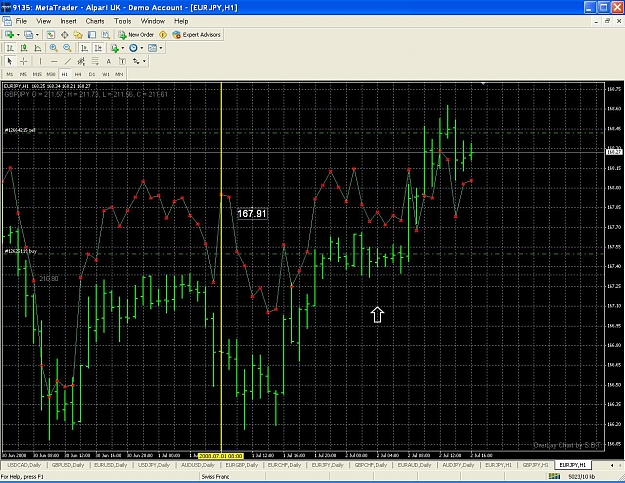Viewport: 625px width, 483px height.
Task: Expand the Periods dropdown arrow
Action: (x=142, y=48)
